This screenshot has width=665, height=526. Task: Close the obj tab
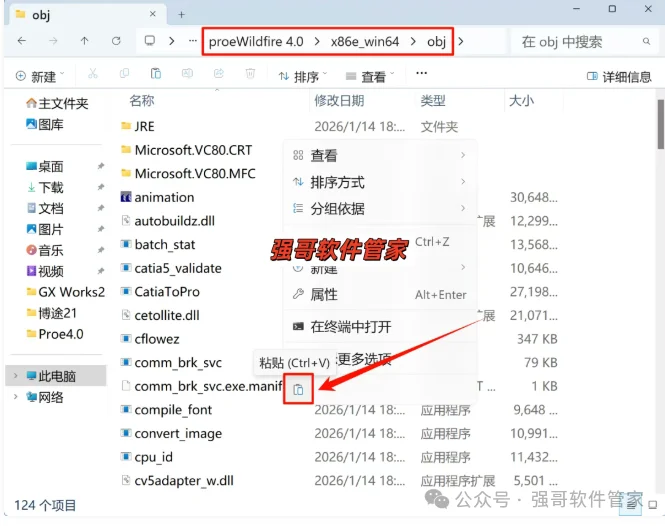152,14
